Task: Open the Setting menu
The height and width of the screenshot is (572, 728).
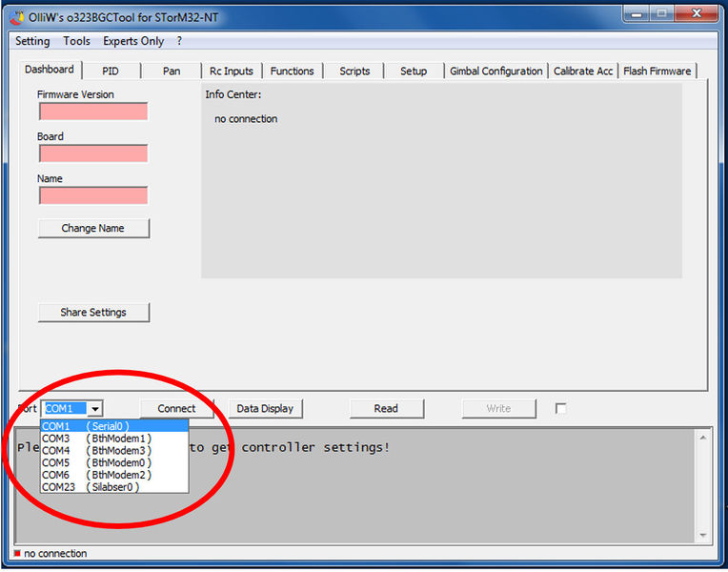Action: coord(32,41)
